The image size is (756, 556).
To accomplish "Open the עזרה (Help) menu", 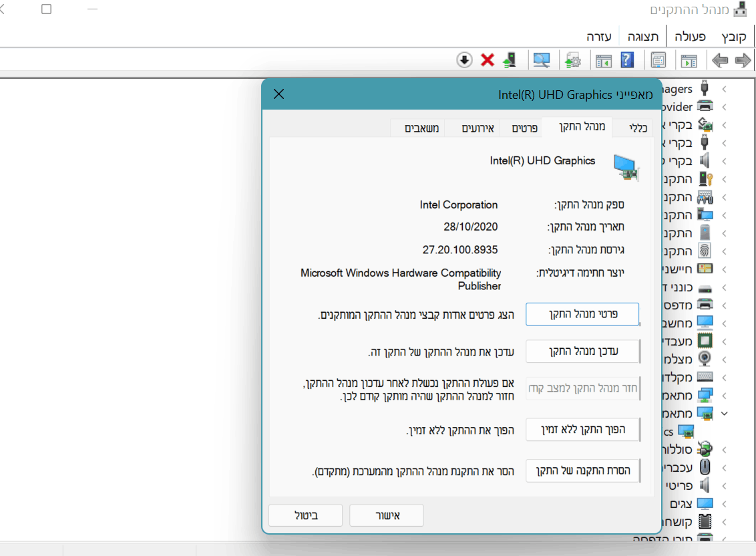I will tap(599, 37).
